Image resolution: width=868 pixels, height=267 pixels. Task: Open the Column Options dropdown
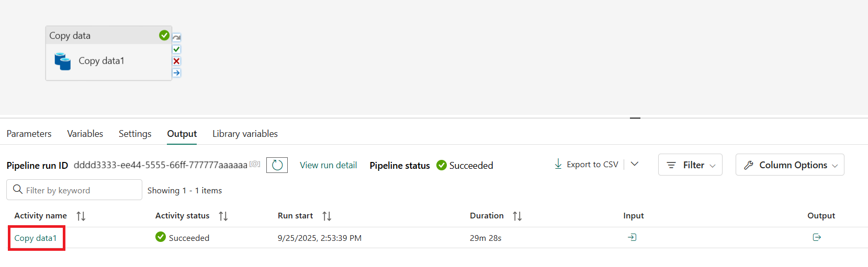[x=790, y=165]
